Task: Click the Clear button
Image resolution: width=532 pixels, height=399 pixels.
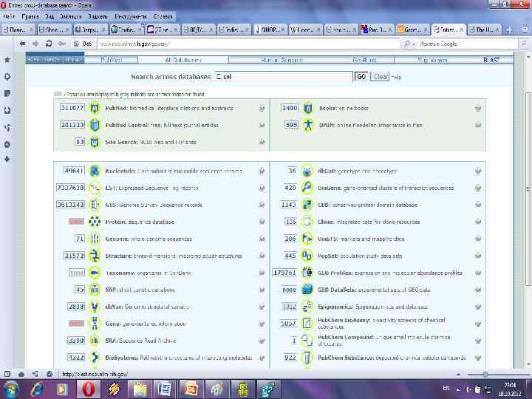Action: click(x=381, y=77)
